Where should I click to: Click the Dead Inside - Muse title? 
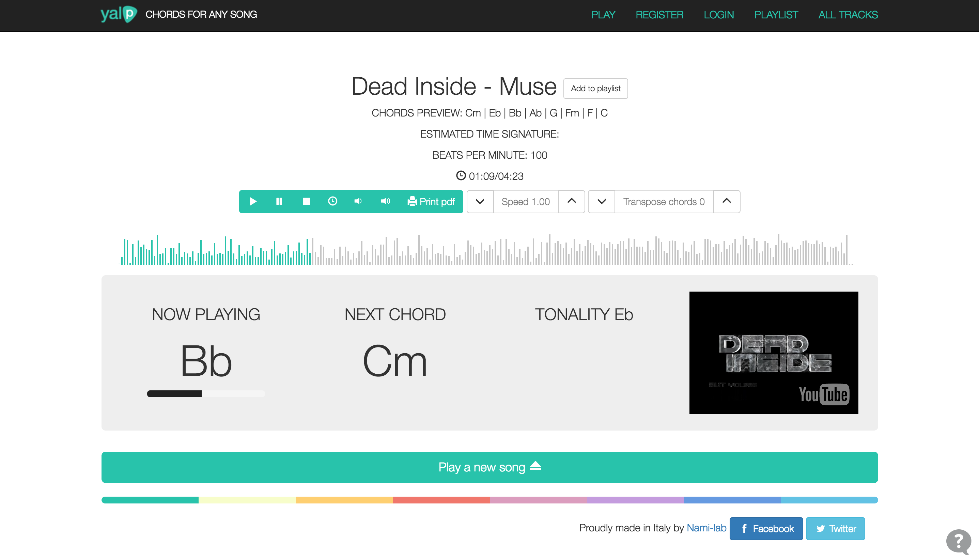tap(454, 86)
